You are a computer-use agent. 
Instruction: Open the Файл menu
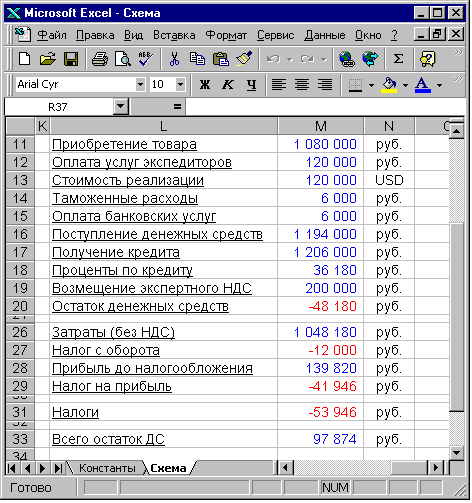tap(52, 35)
